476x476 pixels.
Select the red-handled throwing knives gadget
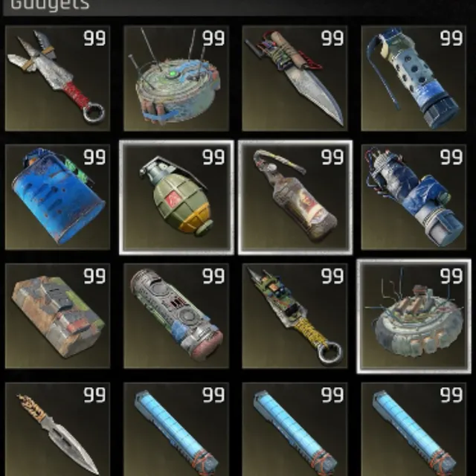coord(57,78)
